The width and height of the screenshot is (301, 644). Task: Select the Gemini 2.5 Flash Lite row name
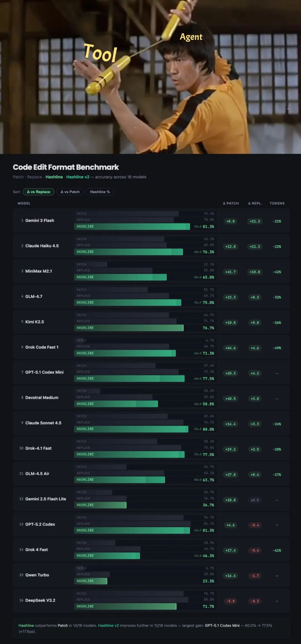tap(46, 499)
